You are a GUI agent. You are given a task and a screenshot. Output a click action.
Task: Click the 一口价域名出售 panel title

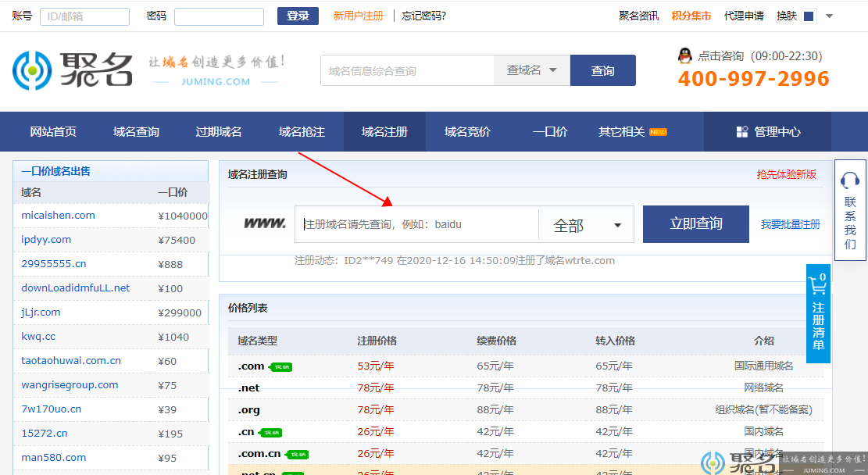point(56,171)
